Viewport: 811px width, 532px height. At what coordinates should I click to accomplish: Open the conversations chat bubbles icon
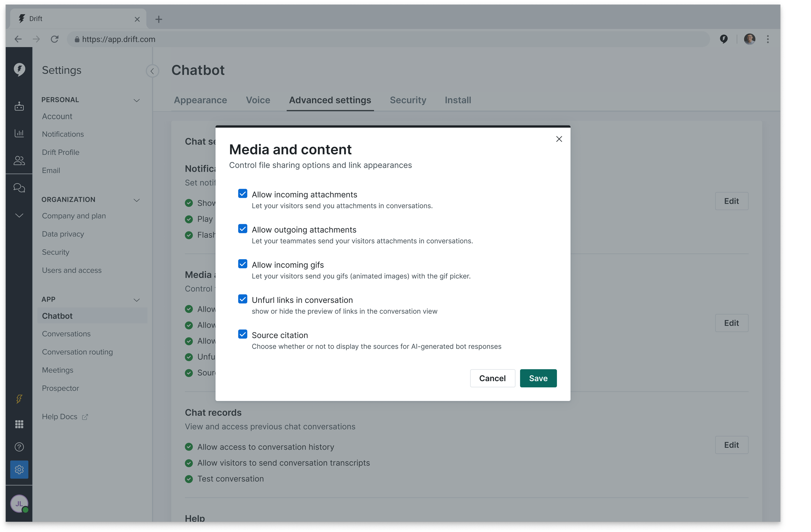[19, 188]
